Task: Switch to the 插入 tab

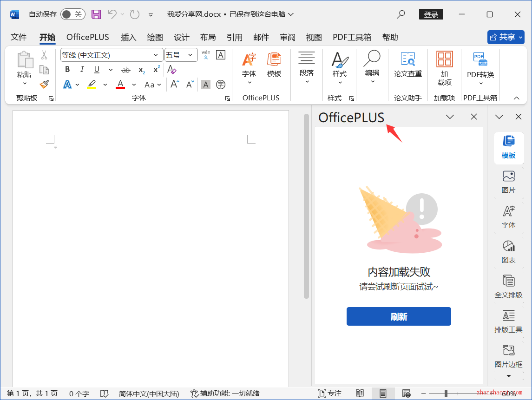Action: click(x=128, y=37)
